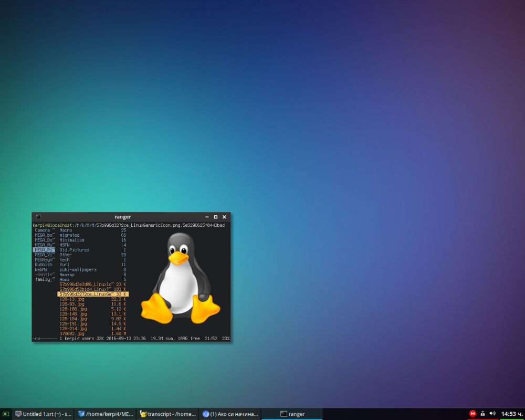Select MEGA_Mu folder in parent column
525x420 pixels.
coord(44,245)
